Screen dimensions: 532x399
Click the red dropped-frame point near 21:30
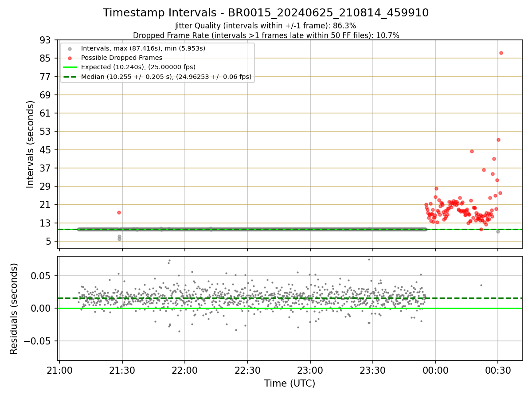click(x=119, y=212)
